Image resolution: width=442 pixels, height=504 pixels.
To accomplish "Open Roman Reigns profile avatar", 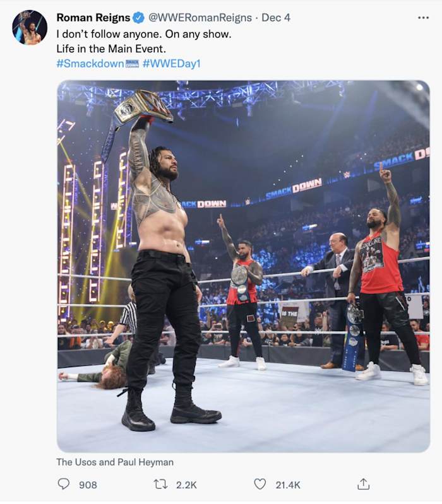I will tap(30, 27).
